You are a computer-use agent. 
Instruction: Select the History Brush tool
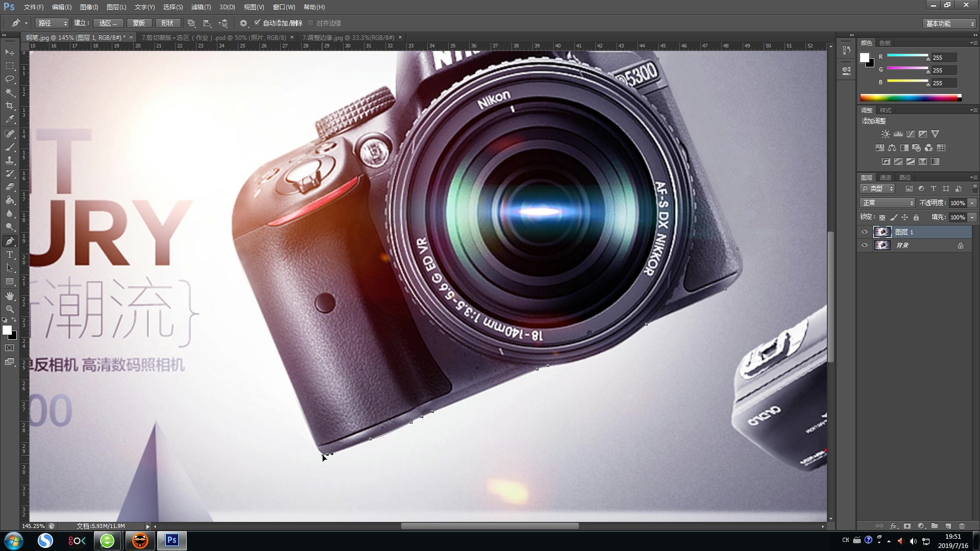tap(10, 173)
